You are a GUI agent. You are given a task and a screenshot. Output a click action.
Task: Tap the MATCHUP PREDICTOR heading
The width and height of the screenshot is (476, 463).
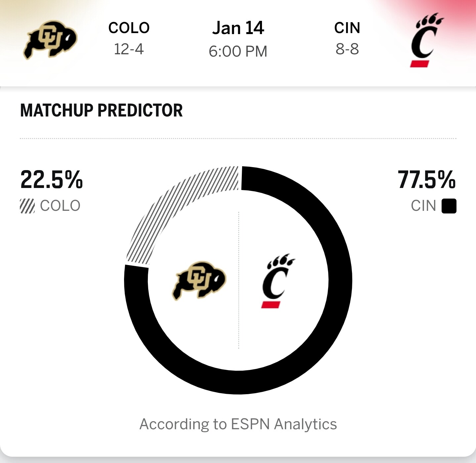point(101,111)
